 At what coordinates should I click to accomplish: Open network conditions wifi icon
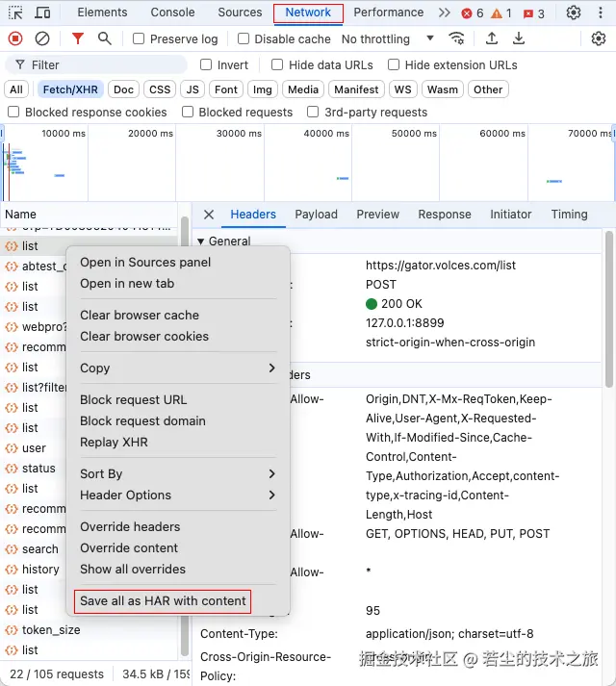pos(456,38)
